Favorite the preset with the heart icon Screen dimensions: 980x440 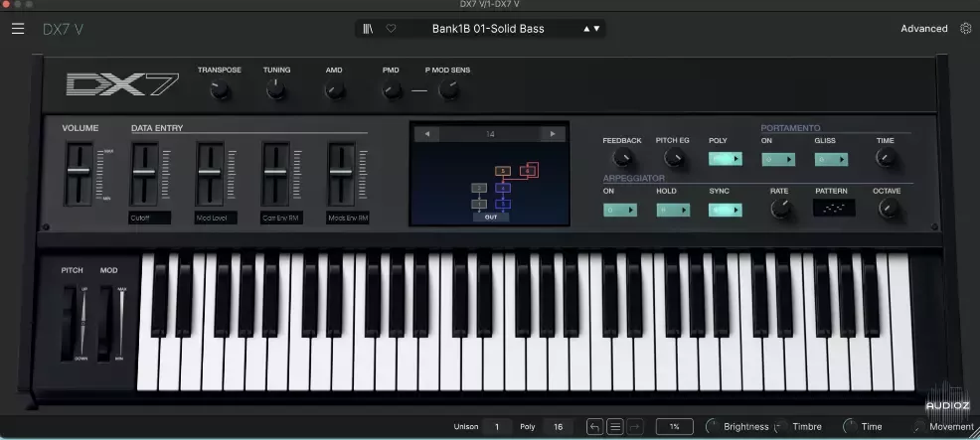[x=391, y=29]
